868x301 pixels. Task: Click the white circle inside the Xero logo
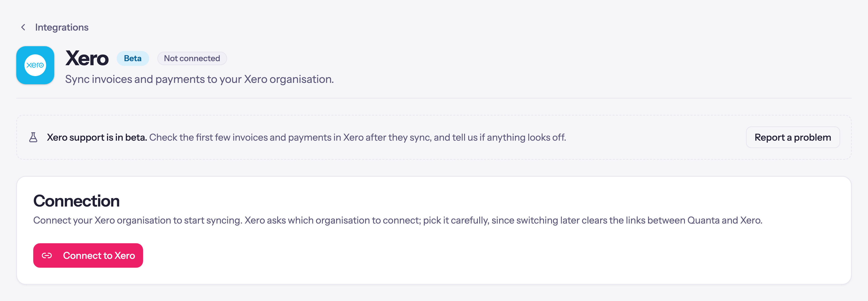coord(35,65)
